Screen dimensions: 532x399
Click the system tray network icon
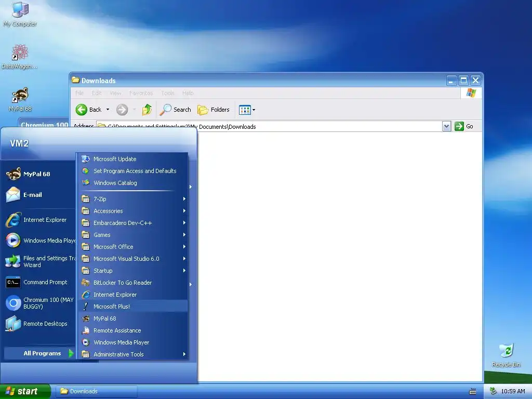pyautogui.click(x=494, y=391)
